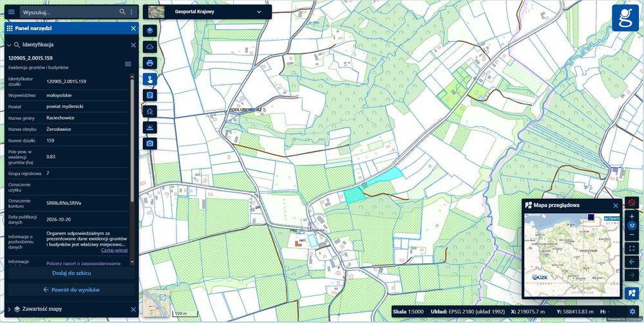
Task: Click the zoom level 12 indicator
Action: (x=632, y=225)
